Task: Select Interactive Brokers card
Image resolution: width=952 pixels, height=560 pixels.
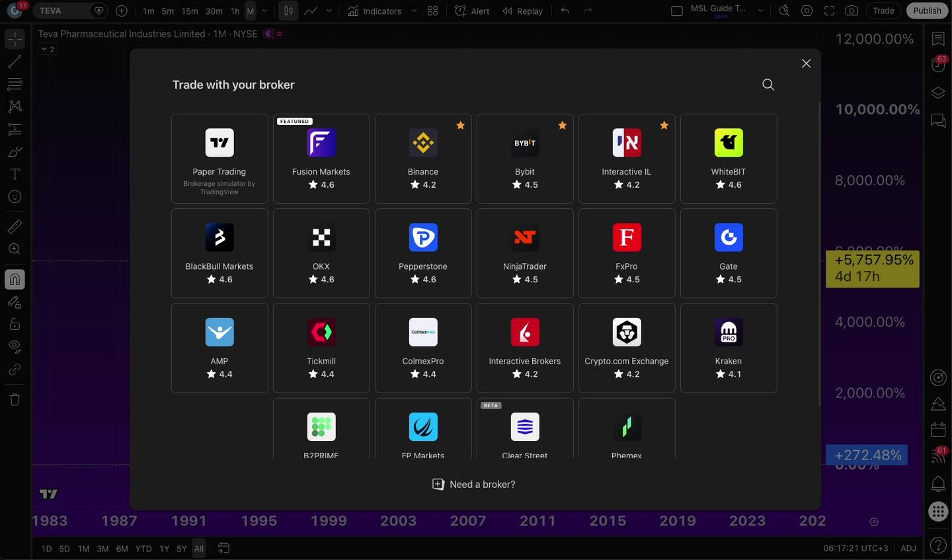Action: pos(525,348)
